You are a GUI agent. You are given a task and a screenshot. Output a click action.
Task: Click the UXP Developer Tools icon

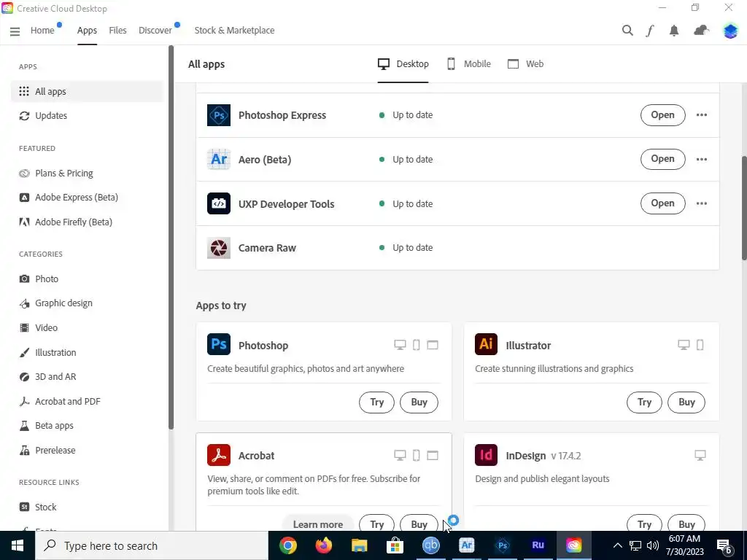pyautogui.click(x=219, y=203)
